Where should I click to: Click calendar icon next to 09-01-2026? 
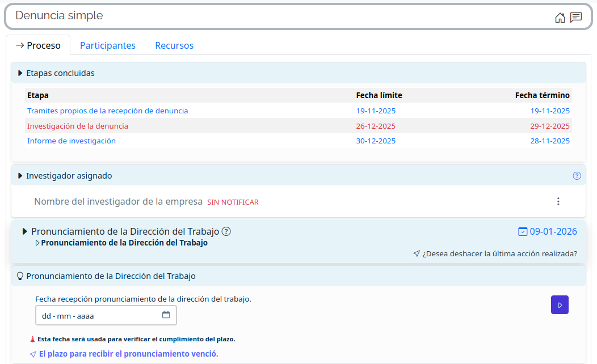pyautogui.click(x=523, y=231)
